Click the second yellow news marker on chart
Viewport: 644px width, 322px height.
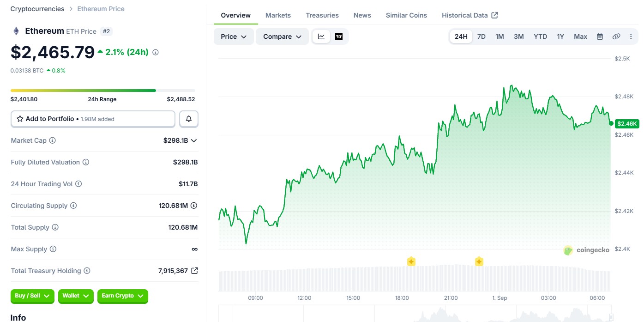pyautogui.click(x=479, y=261)
